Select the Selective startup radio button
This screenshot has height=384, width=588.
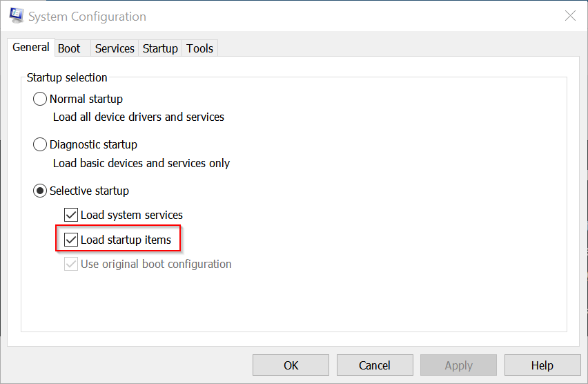pyautogui.click(x=40, y=191)
